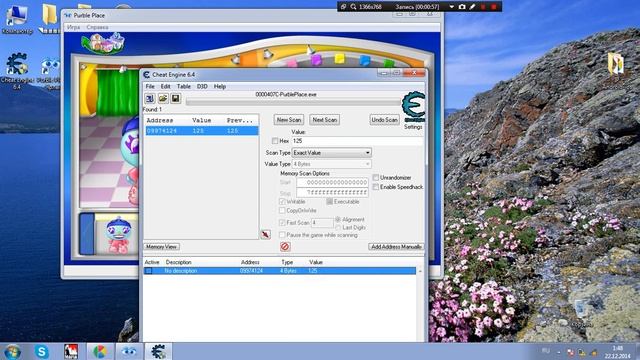
Task: Click value 125 in address table row
Action: pos(313,271)
